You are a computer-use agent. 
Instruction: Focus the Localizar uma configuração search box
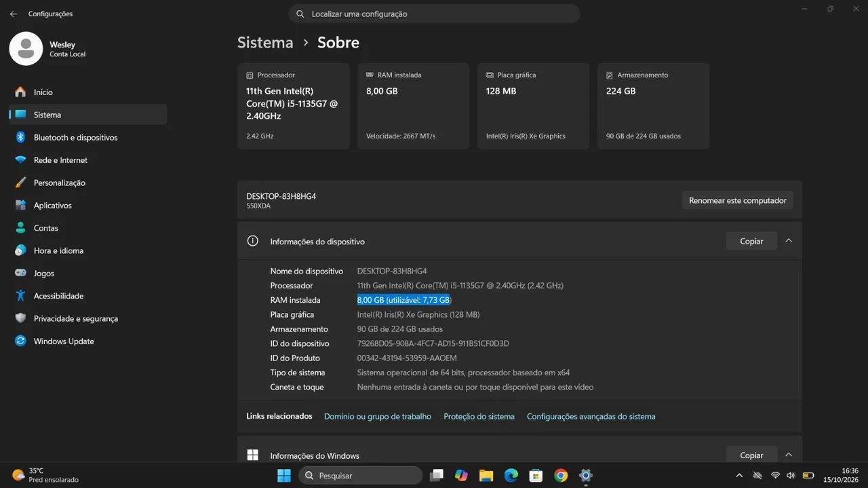coord(434,14)
